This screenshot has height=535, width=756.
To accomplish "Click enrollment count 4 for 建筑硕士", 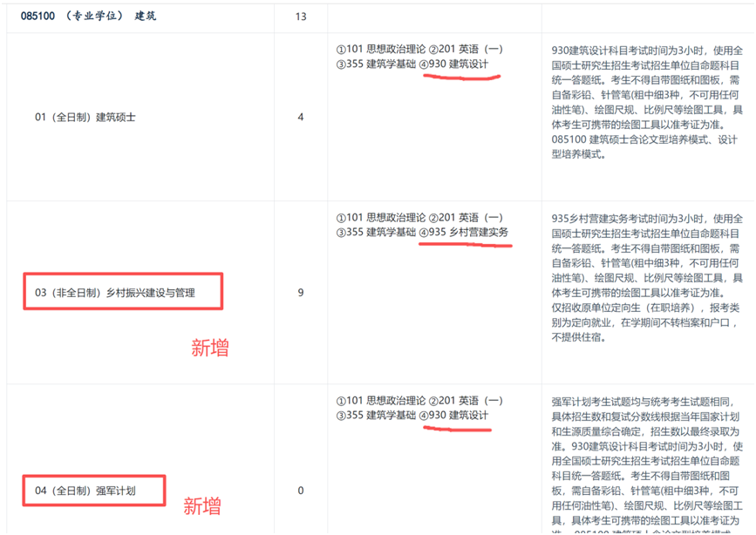I will click(x=301, y=117).
